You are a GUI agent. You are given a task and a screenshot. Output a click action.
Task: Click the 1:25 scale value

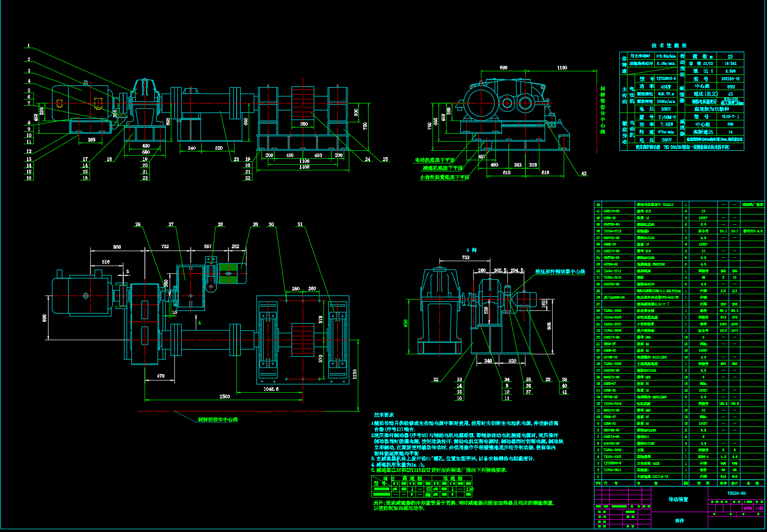point(759,508)
